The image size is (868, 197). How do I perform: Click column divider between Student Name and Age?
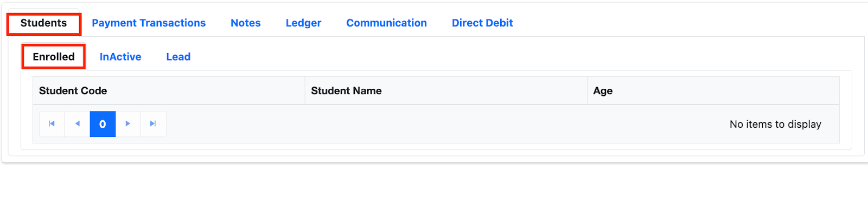coord(587,91)
